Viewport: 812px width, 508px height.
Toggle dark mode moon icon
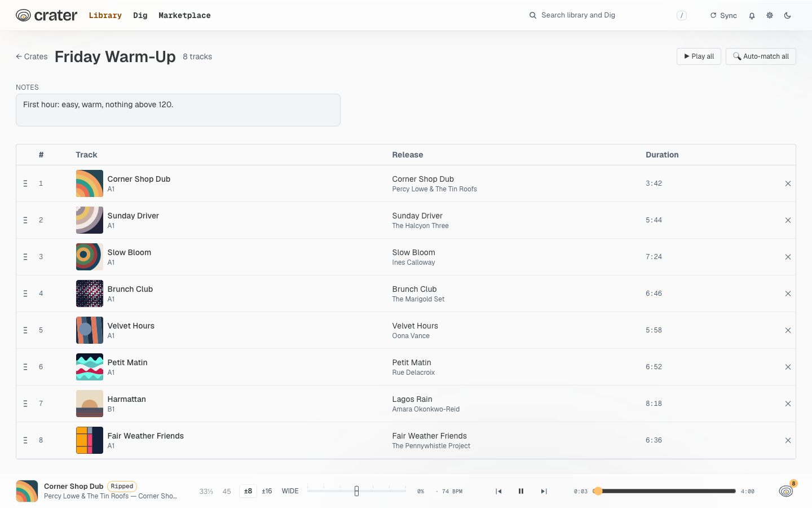click(x=787, y=16)
